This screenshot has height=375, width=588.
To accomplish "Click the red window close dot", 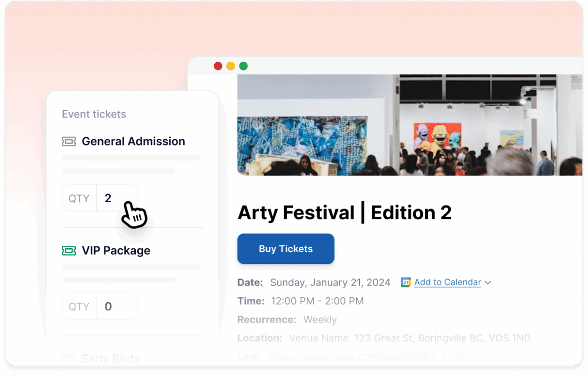I will [x=218, y=66].
